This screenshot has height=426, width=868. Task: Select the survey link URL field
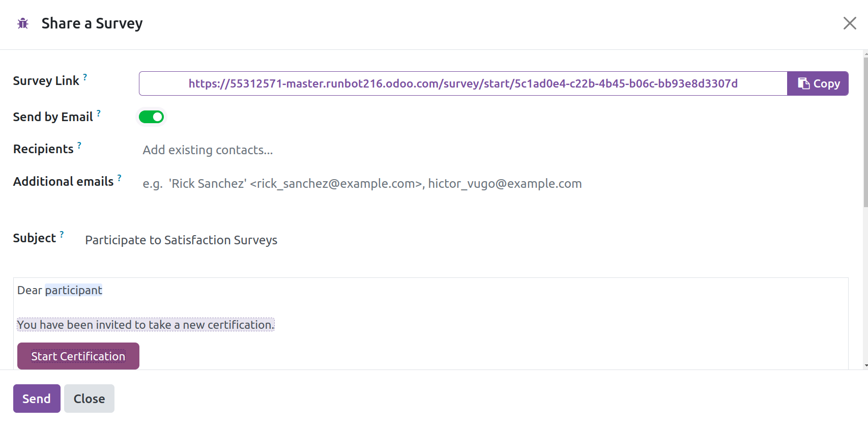[x=463, y=83]
